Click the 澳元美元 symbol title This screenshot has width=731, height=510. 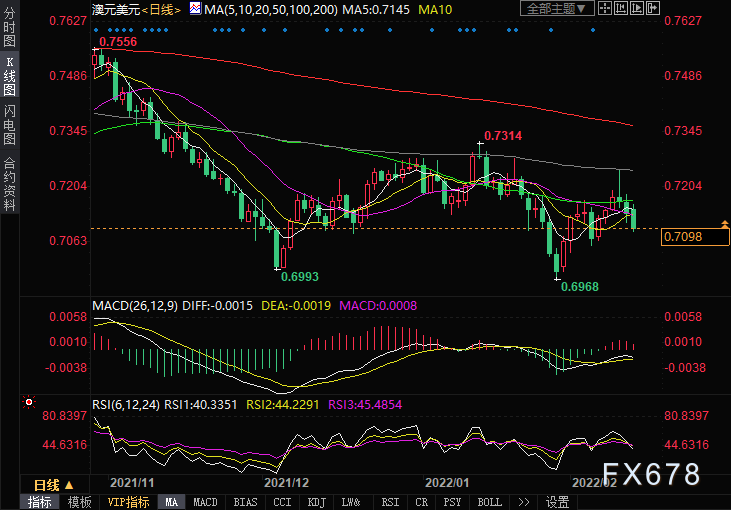pyautogui.click(x=116, y=9)
